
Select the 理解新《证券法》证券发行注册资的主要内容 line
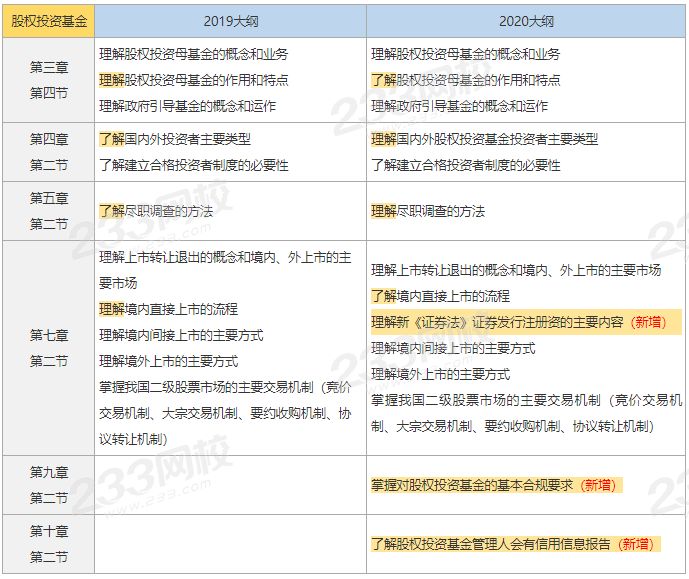point(526,322)
